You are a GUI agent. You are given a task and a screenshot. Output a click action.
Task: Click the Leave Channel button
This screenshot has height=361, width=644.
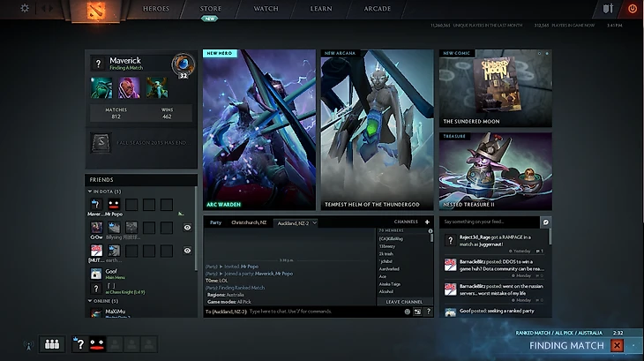pos(404,302)
